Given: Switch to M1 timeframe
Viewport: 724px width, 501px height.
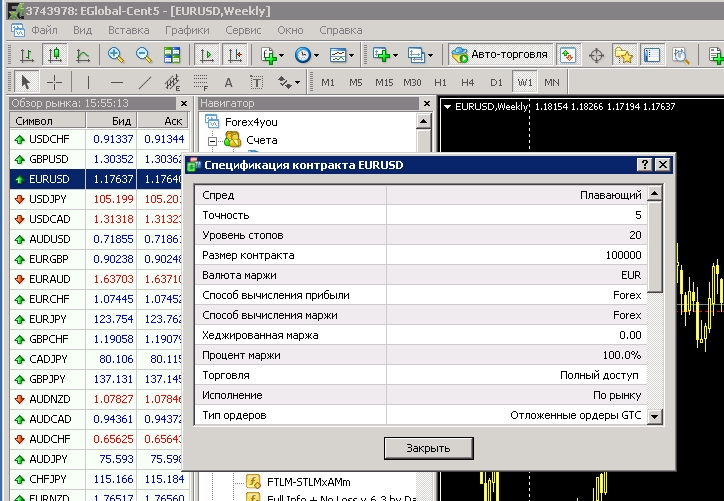Looking at the screenshot, I should (328, 83).
